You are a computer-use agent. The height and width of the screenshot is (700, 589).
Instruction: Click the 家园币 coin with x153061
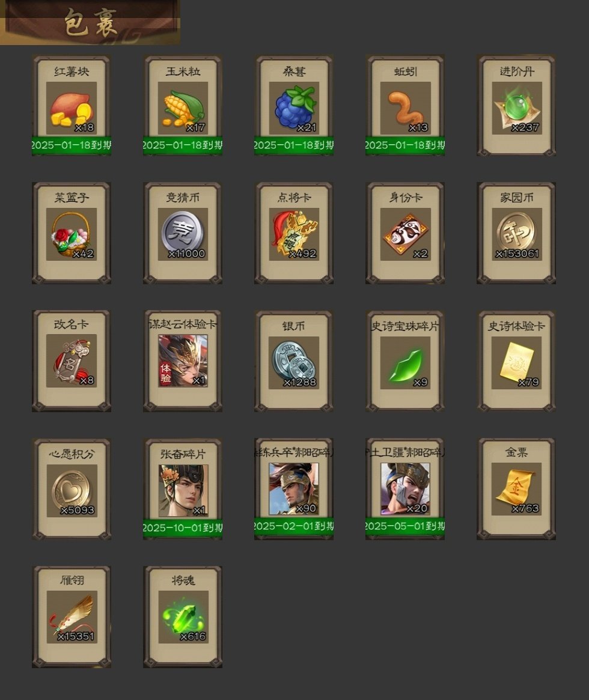coord(516,233)
